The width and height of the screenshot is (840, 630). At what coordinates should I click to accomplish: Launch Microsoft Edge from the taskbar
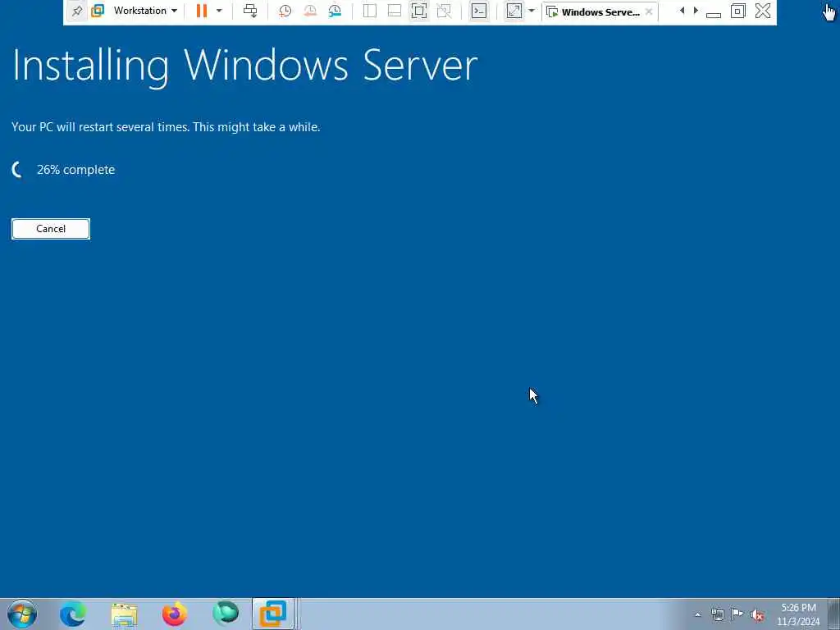coord(73,614)
